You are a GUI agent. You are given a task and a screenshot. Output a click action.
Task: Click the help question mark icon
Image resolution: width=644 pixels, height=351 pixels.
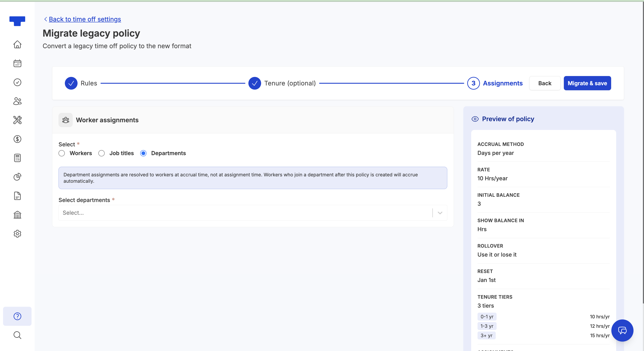(17, 316)
